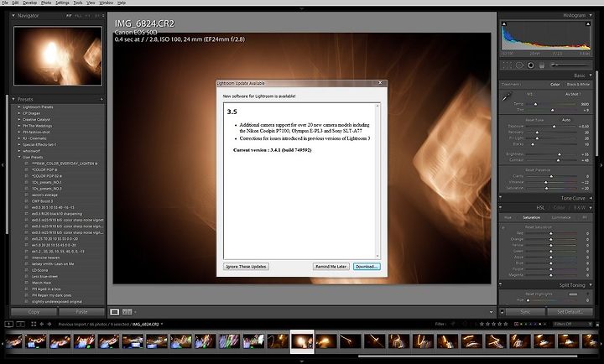Set treatment to Color
The image size is (604, 364).
coord(555,85)
